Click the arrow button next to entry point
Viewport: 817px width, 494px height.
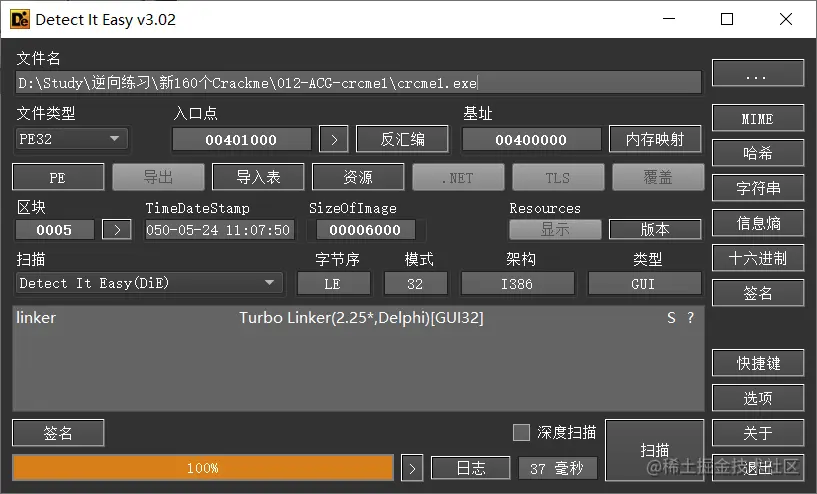(334, 139)
